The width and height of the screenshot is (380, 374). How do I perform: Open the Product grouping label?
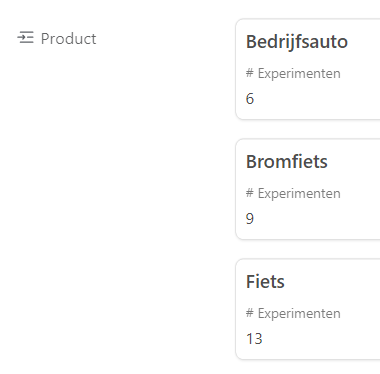pos(68,38)
